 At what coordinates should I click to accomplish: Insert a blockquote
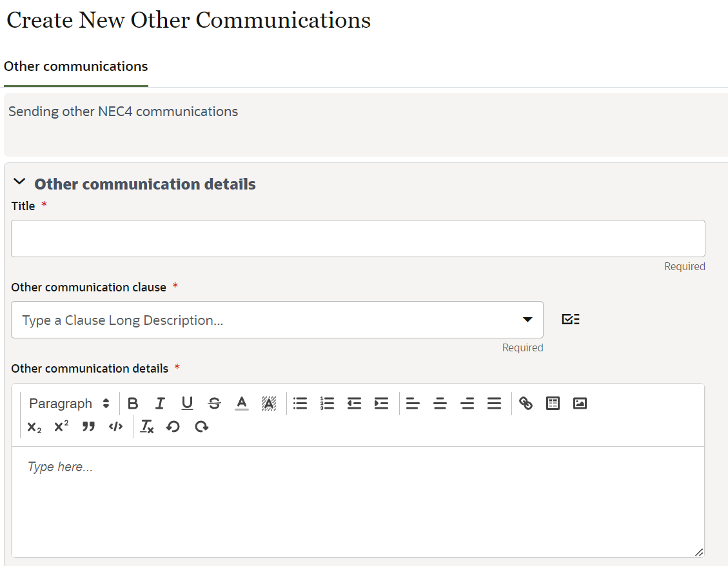(88, 426)
